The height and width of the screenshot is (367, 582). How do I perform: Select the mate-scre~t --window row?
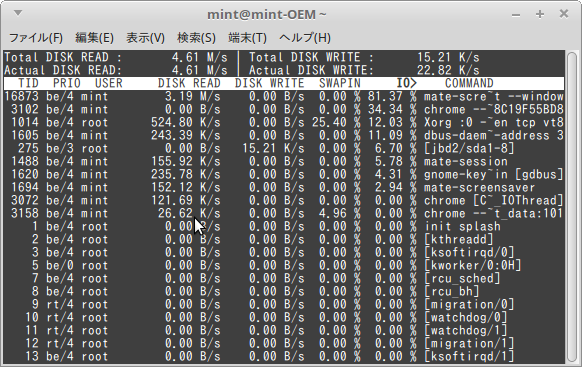click(284, 96)
